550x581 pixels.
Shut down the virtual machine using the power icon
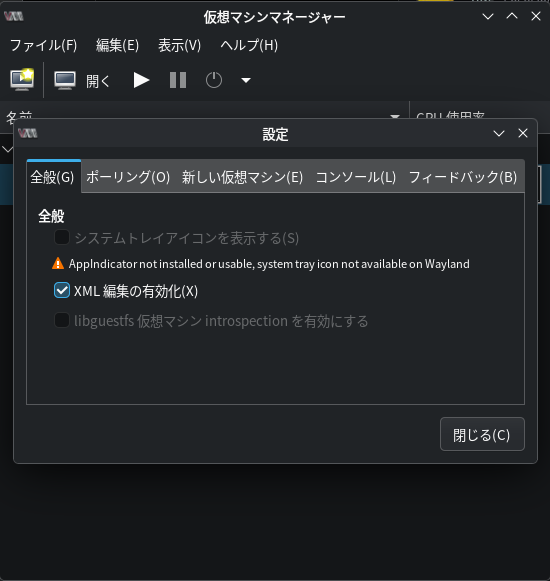[x=214, y=80]
